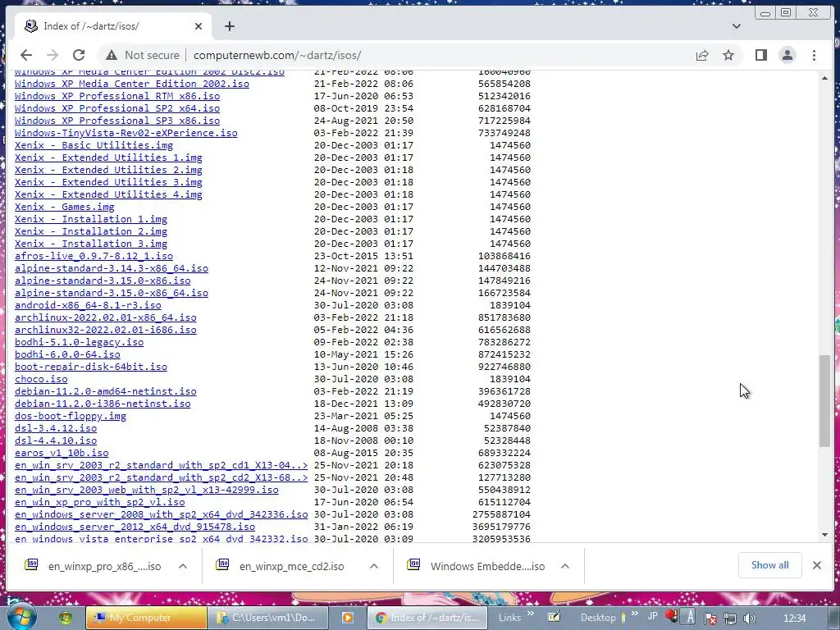The width and height of the screenshot is (840, 630).
Task: Click page scrollbar down arrow
Action: point(824,535)
